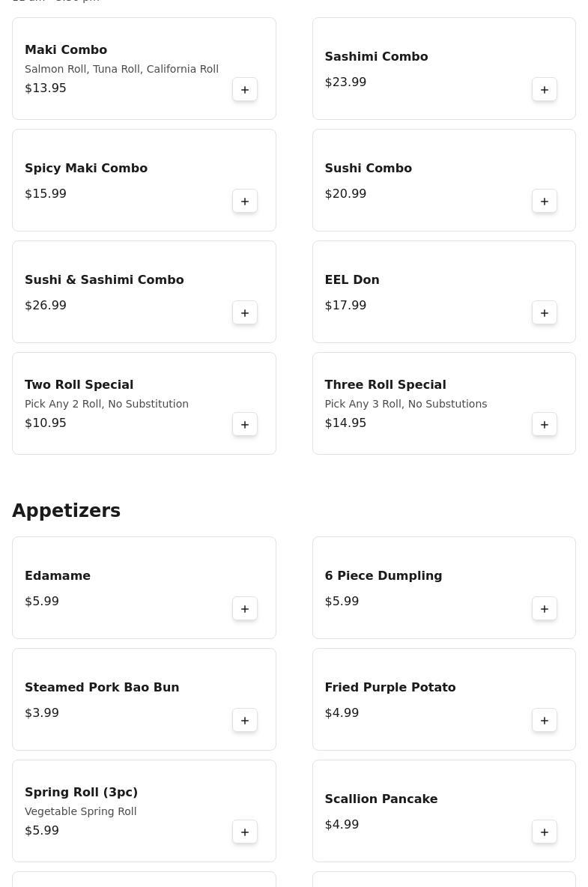Viewport: 588px width, 887px height.
Task: Click the Appetizers section heading
Action: [x=66, y=510]
